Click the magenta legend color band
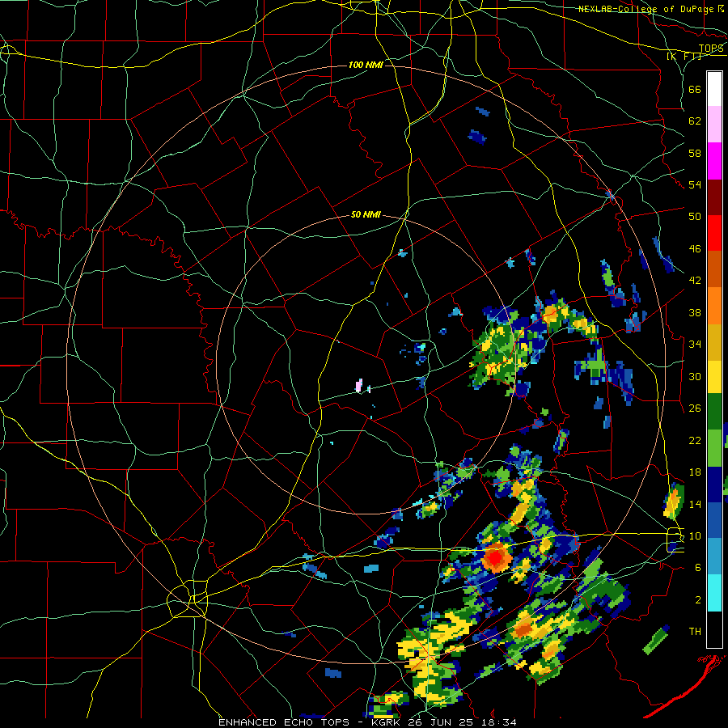The height and width of the screenshot is (728, 728). point(714,161)
